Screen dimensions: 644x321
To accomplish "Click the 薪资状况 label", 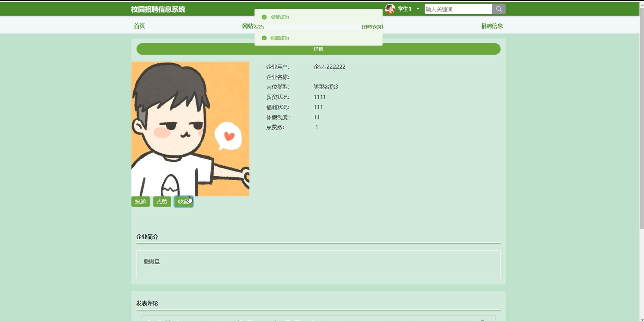I will click(x=278, y=97).
